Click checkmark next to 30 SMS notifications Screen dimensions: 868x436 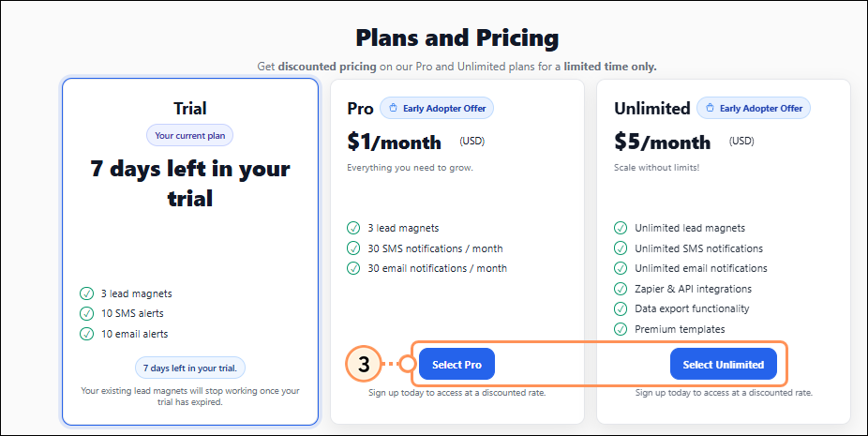[x=353, y=248]
